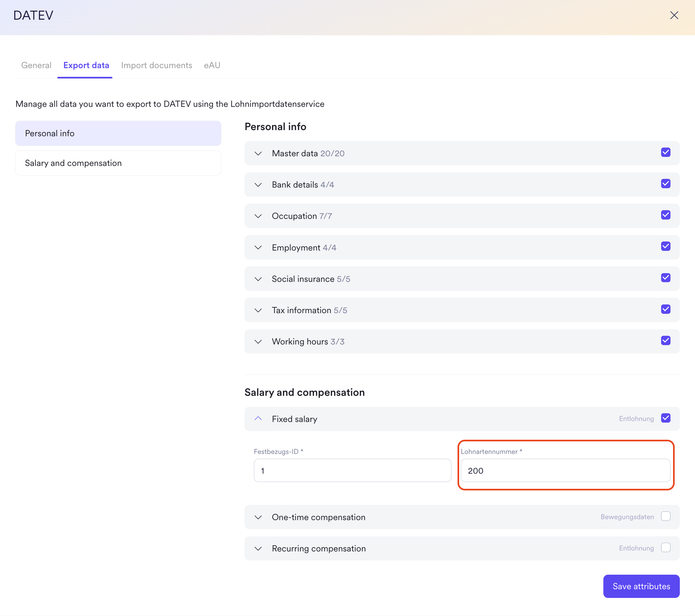
Task: Disable the Social insurance checkbox
Action: [x=665, y=278]
